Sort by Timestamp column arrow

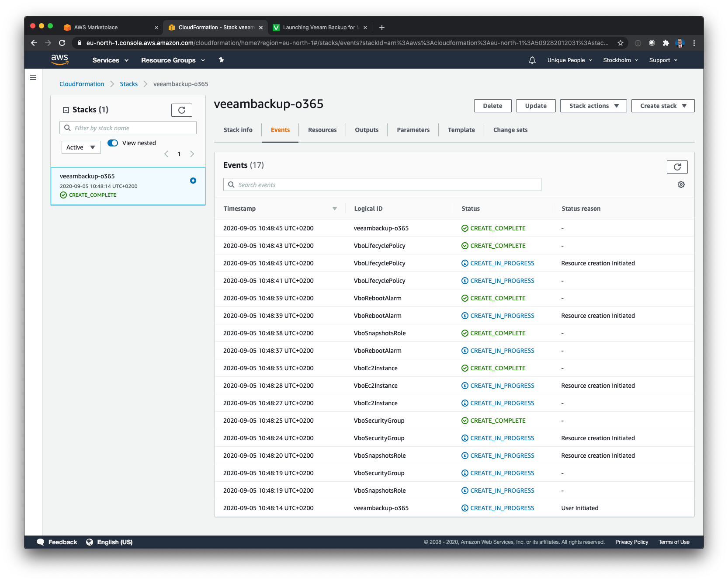click(x=334, y=209)
